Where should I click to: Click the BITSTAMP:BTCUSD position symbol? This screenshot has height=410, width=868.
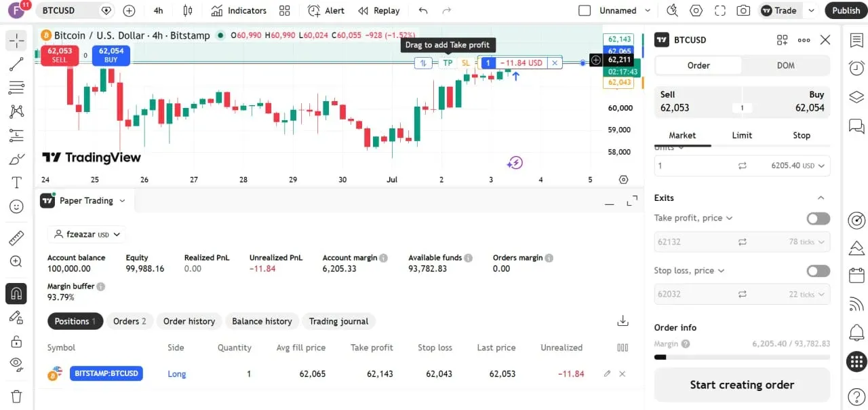(x=106, y=373)
